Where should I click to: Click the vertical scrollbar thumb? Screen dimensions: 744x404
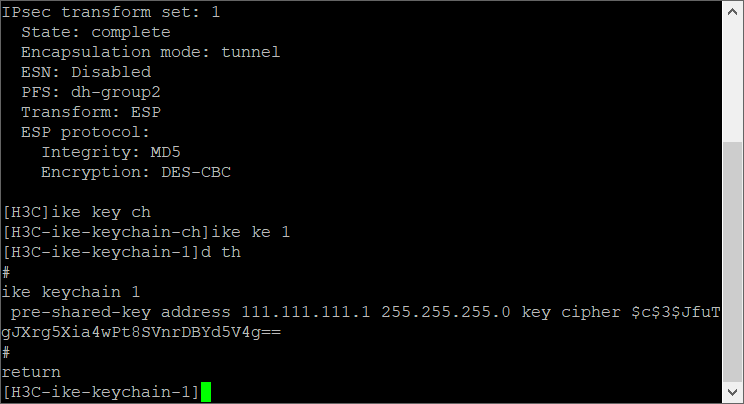pyautogui.click(x=733, y=260)
